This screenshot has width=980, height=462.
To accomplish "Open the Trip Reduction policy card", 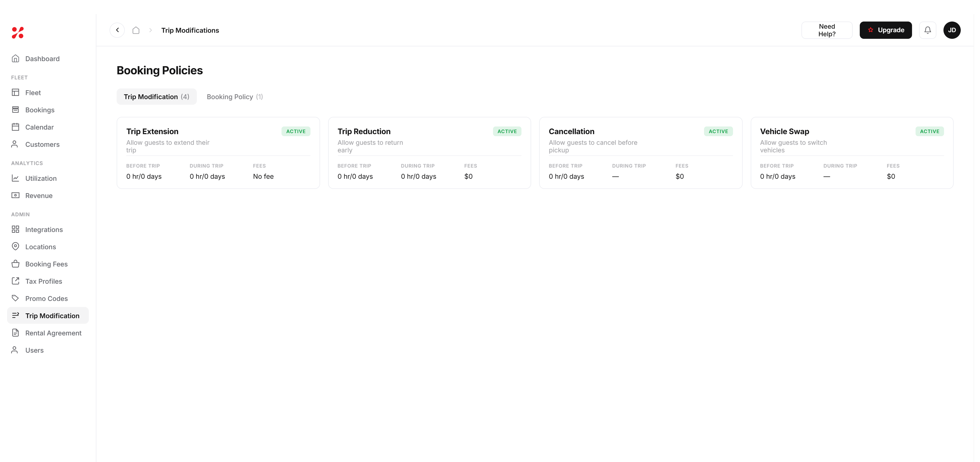I will click(429, 153).
